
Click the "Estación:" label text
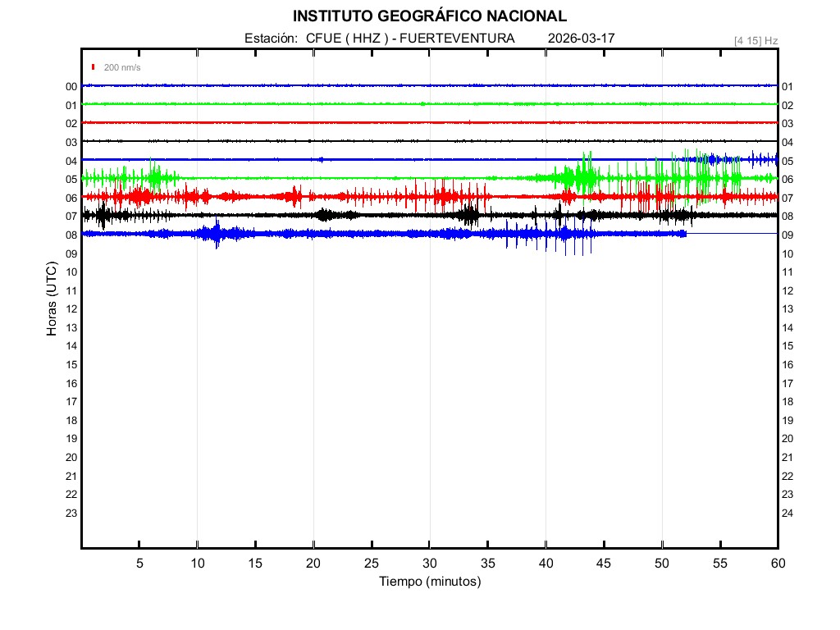(x=270, y=39)
